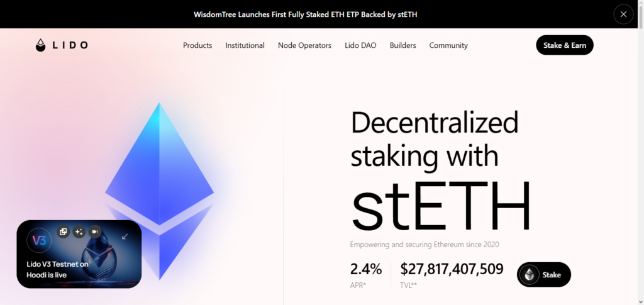The width and height of the screenshot is (644, 305).
Task: Click the $27,817,407,509 TVL value
Action: (452, 270)
